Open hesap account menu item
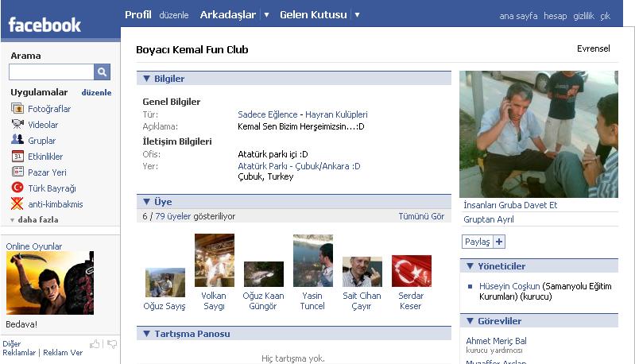This screenshot has height=364, width=635. pos(555,16)
